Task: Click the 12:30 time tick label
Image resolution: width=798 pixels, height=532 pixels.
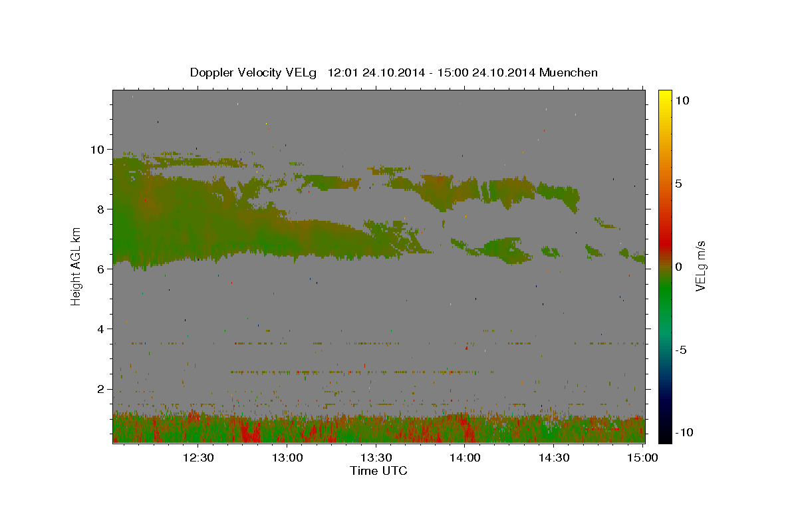Action: click(x=198, y=458)
